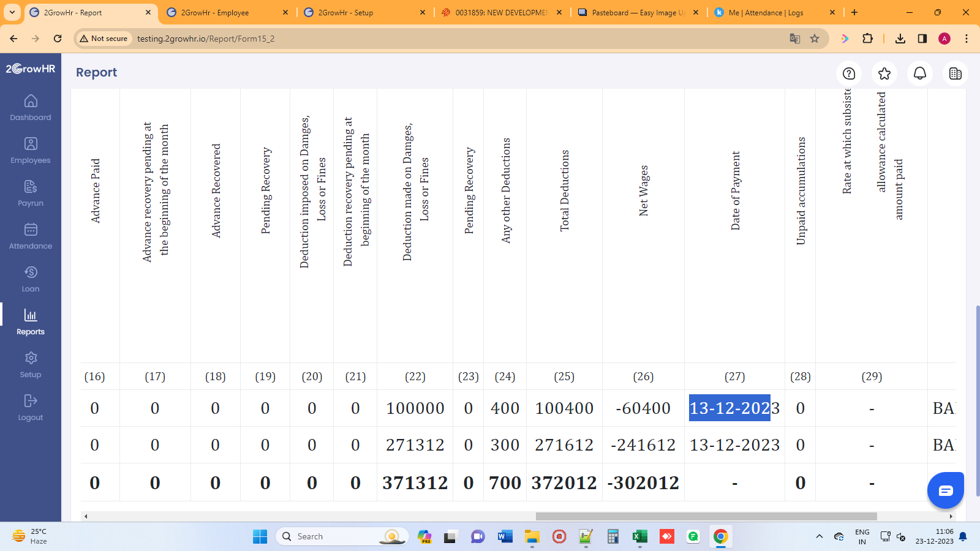Image resolution: width=980 pixels, height=551 pixels.
Task: Open weather widget 25°C Haze
Action: point(31,536)
